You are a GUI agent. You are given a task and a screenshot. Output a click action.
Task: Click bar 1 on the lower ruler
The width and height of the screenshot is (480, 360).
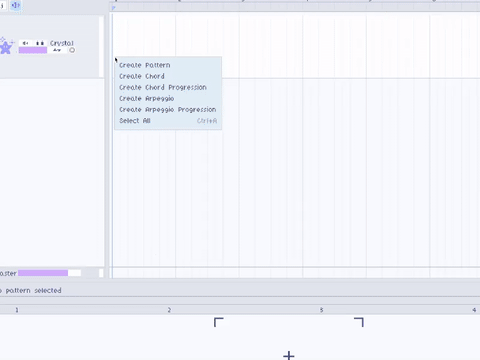point(17,310)
